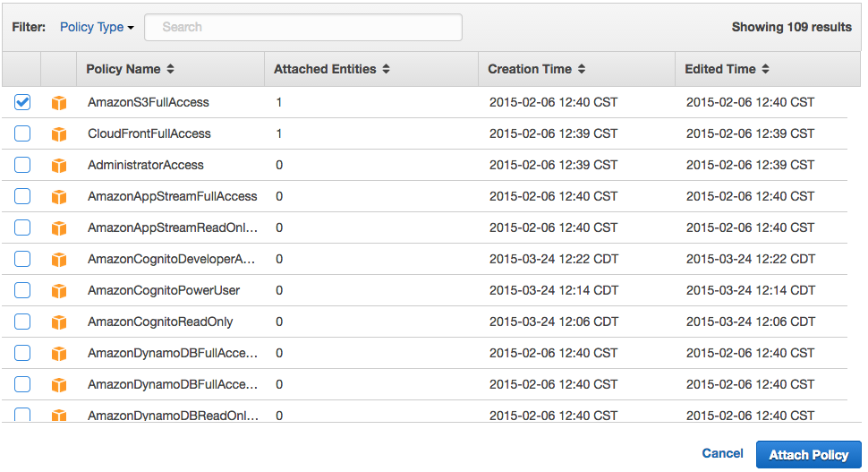Click the AmazonCognitoDeveloperA... policy box icon
Viewport: 868px width, 472px height.
[x=59, y=259]
